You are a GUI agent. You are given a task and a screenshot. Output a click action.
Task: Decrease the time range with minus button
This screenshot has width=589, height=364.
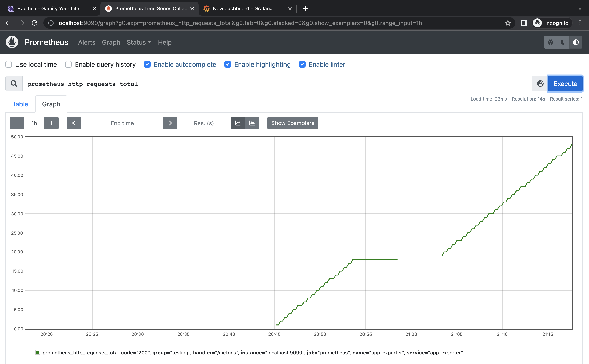17,123
